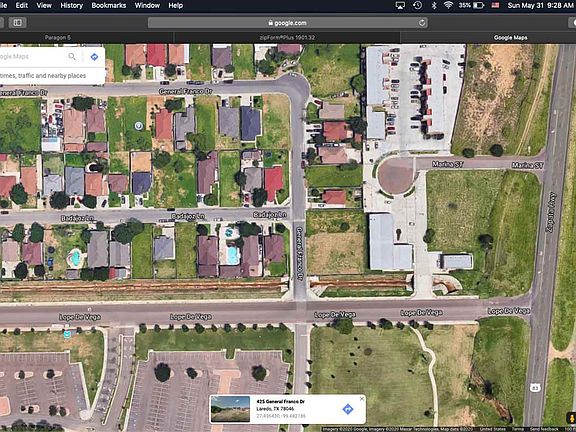Viewport: 576px width, 432px height.
Task: Reload the page with the refresh icon
Action: tap(422, 23)
